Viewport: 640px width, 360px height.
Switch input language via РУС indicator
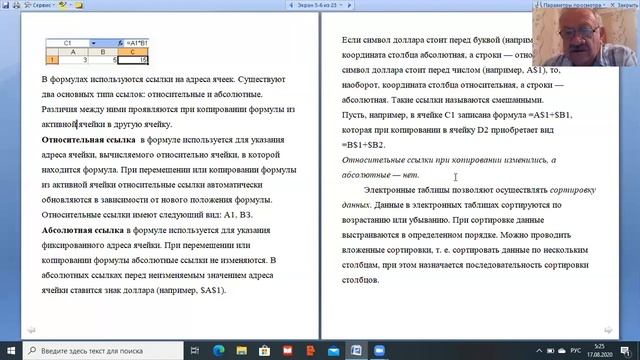[x=576, y=351]
